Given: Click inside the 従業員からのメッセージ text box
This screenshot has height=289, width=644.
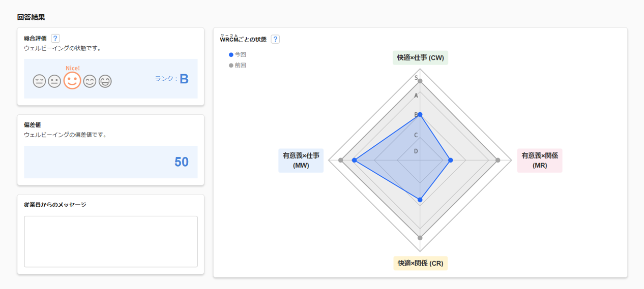Looking at the screenshot, I should (x=111, y=241).
